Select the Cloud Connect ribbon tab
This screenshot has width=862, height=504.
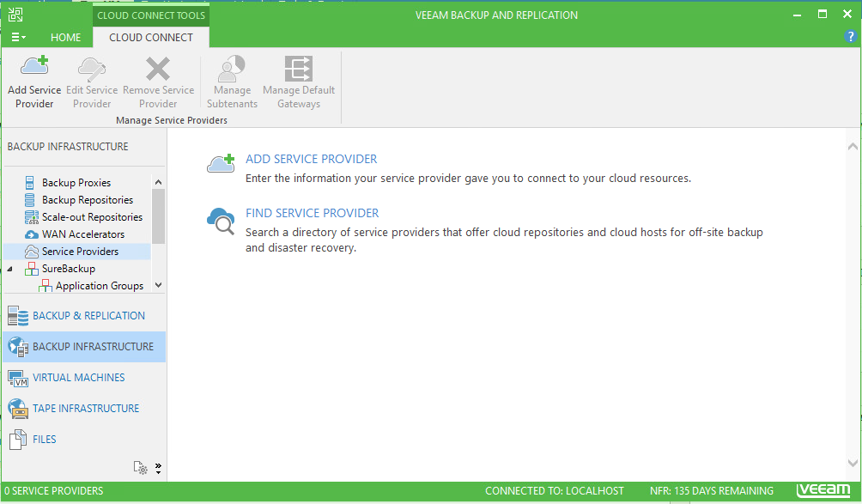151,38
